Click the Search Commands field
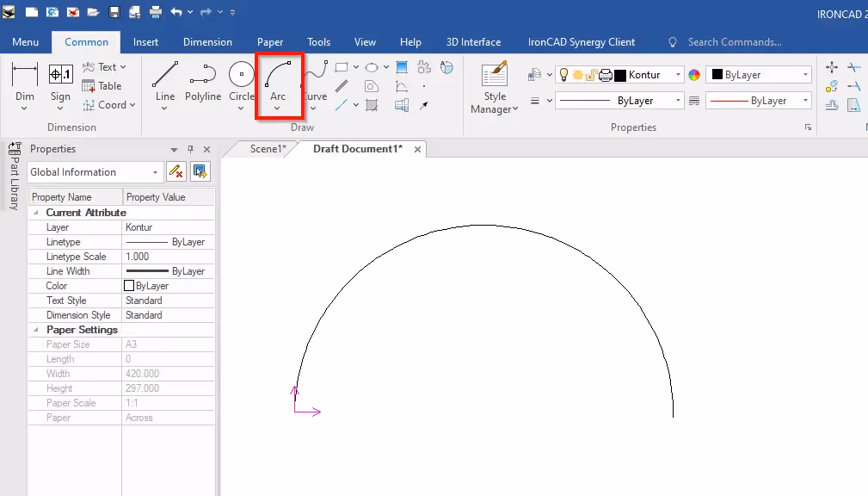The height and width of the screenshot is (496, 868). coord(734,42)
